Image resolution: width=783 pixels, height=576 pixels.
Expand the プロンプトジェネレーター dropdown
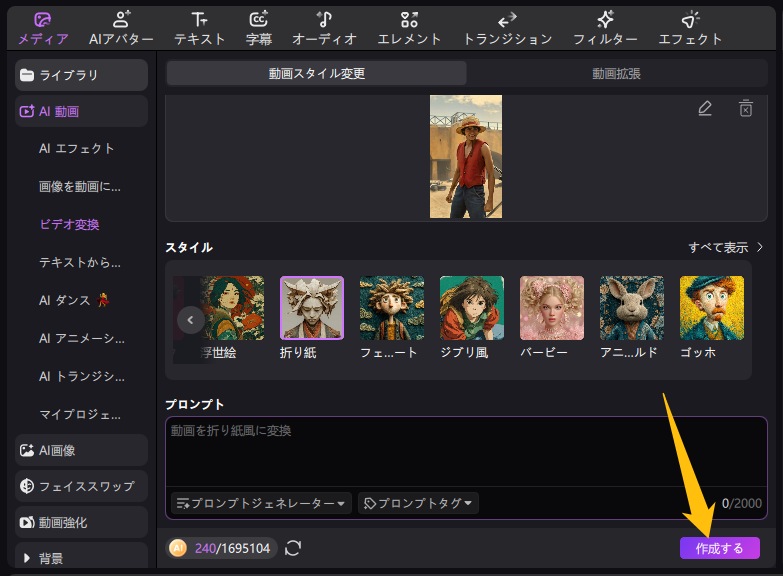[x=261, y=503]
